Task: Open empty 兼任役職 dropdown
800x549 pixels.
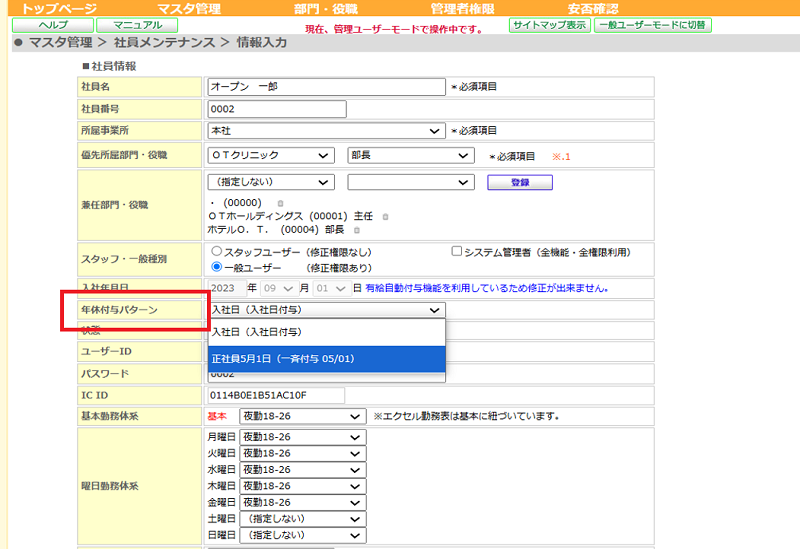Action: [411, 182]
